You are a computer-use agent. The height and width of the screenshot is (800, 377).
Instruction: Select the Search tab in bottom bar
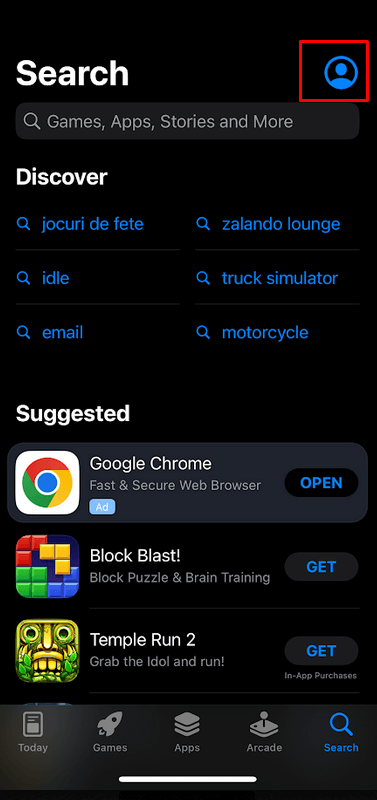pos(341,732)
